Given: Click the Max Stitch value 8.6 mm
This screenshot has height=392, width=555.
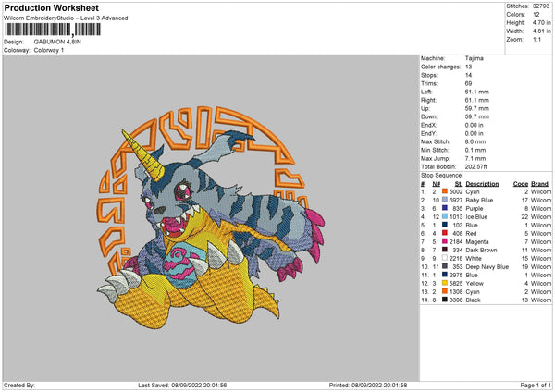Looking at the screenshot, I should (475, 141).
